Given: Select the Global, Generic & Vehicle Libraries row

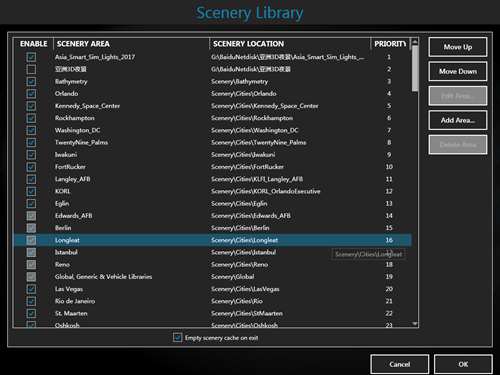Looking at the screenshot, I should (x=212, y=277).
